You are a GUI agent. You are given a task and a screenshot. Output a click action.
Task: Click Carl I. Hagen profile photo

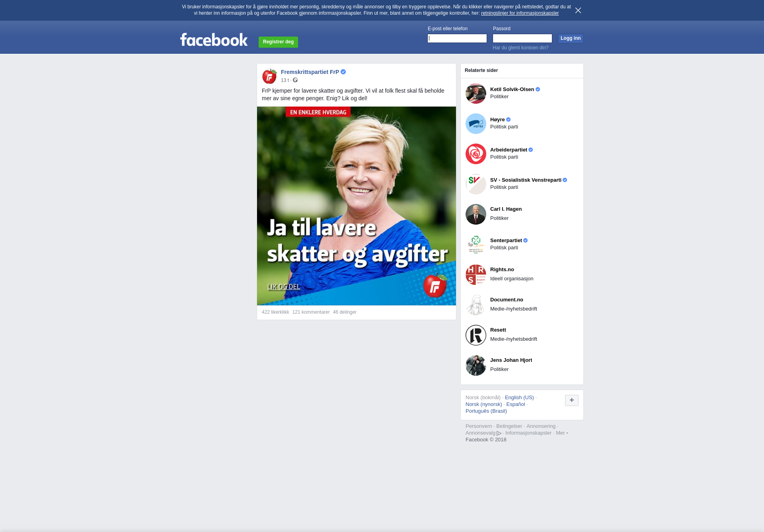pyautogui.click(x=476, y=214)
